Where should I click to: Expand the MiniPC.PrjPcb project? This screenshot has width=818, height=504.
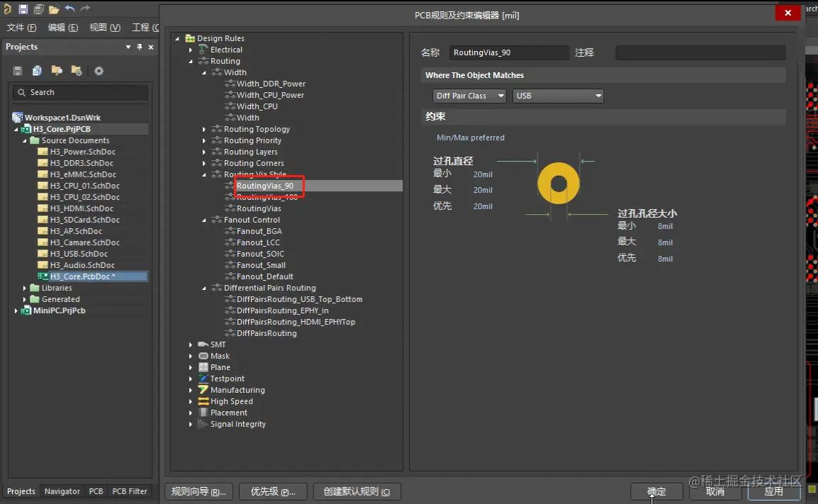(16, 310)
